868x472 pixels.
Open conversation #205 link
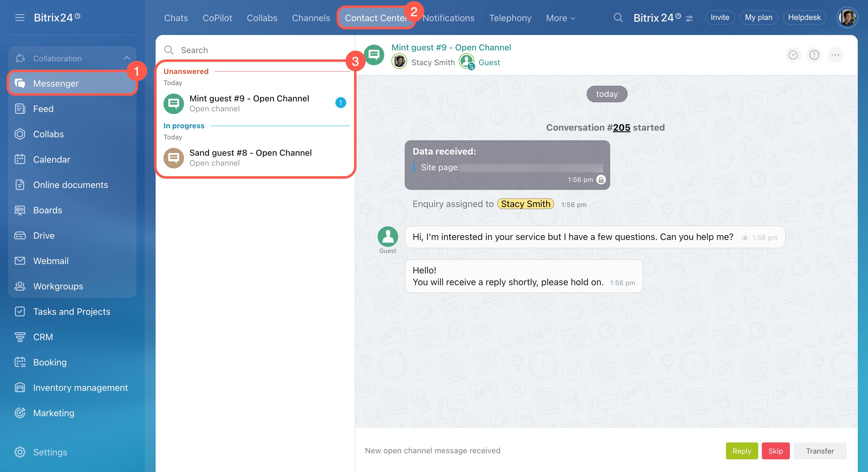[621, 127]
